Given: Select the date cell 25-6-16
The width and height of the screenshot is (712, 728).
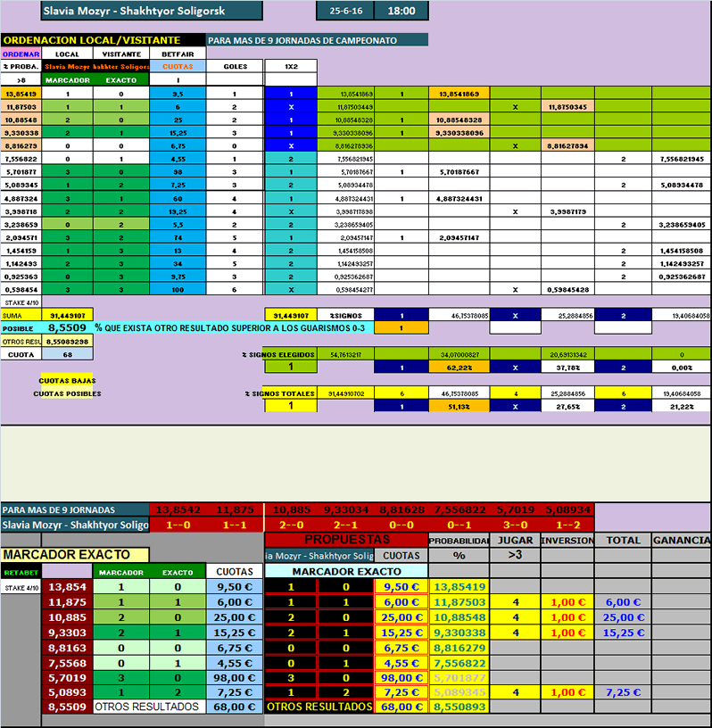Looking at the screenshot, I should pyautogui.click(x=345, y=11).
